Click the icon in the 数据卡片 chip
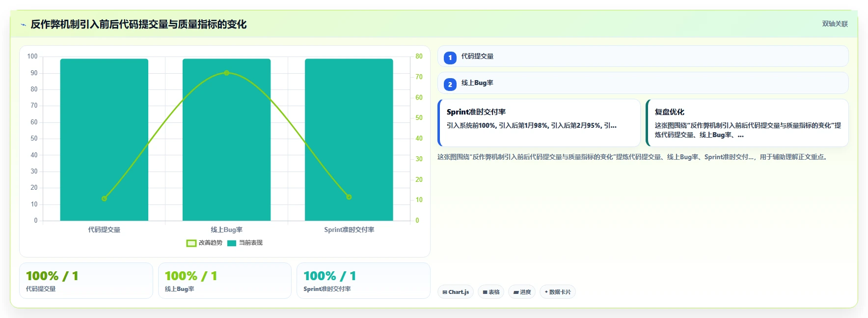Screen dimensions: 868x318 [546, 292]
